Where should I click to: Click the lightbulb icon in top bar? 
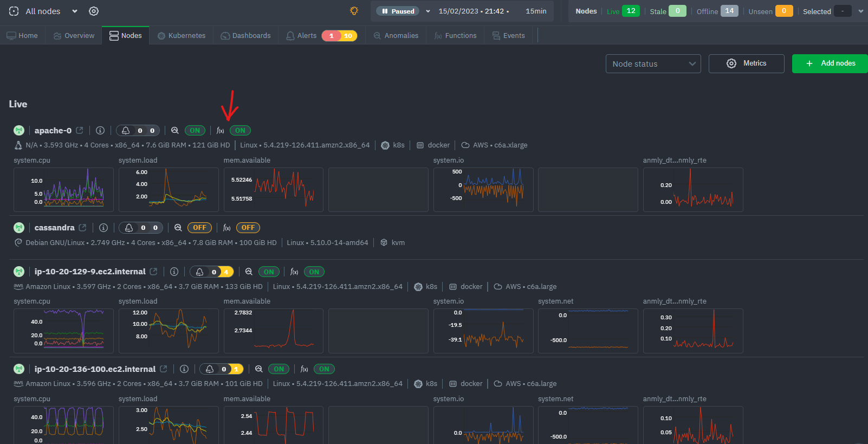click(354, 11)
